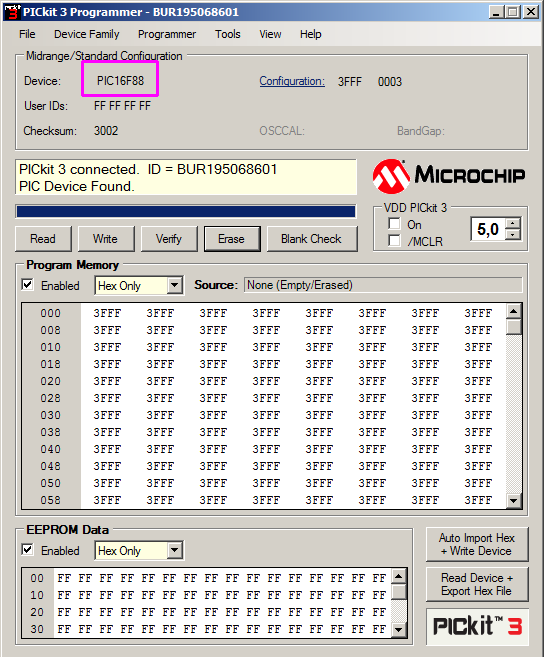This screenshot has width=544, height=657.
Task: Click the PIC16F88 device name
Action: tap(120, 81)
